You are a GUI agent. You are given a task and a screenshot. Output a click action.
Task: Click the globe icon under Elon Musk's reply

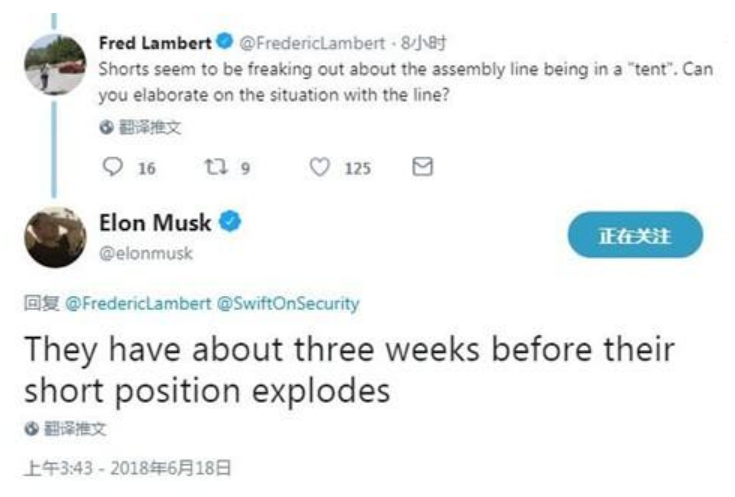click(31, 428)
